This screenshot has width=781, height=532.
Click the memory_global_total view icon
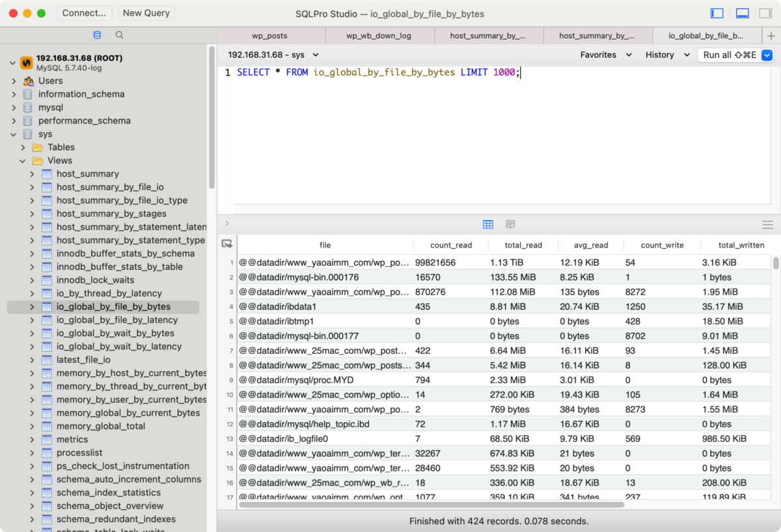pyautogui.click(x=47, y=426)
